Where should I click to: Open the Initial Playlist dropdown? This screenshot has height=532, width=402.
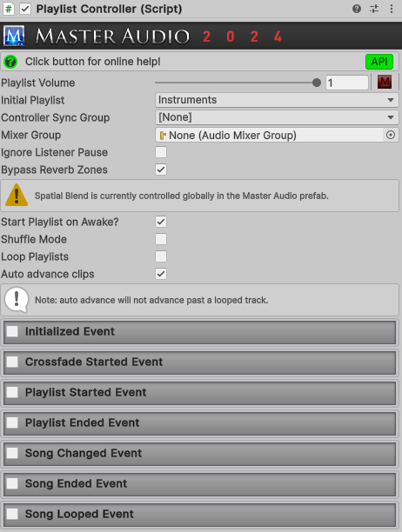coord(277,100)
